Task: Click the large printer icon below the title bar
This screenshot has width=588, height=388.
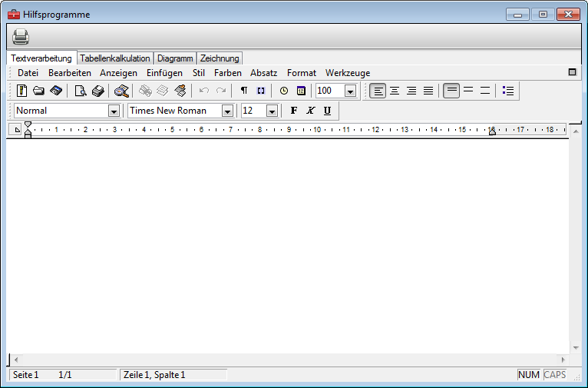Action: click(x=21, y=36)
